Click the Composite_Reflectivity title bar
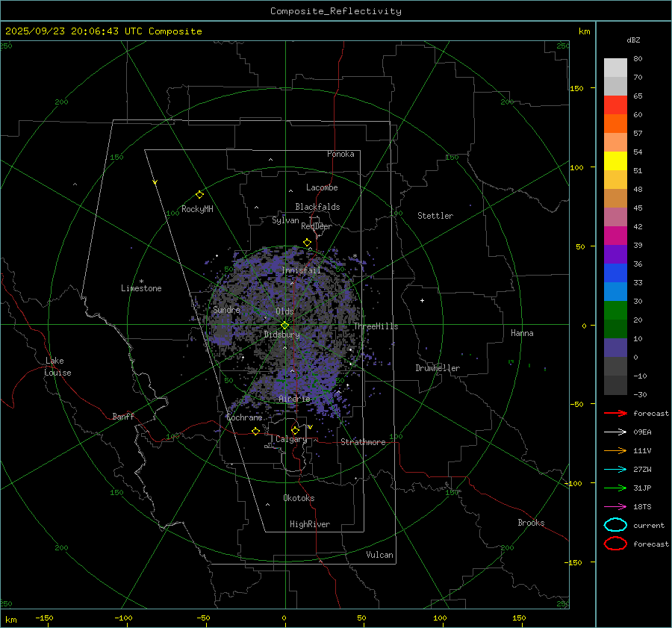The height and width of the screenshot is (628, 672). [335, 10]
